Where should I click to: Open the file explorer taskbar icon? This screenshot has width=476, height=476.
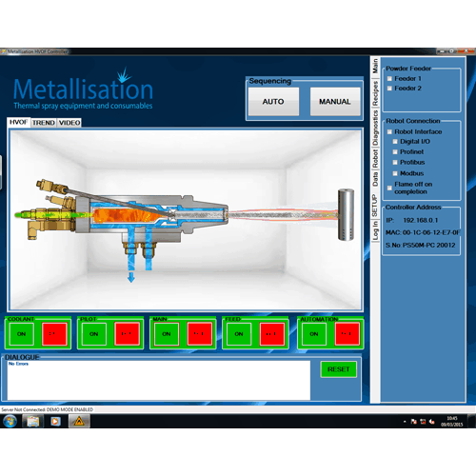click(33, 422)
